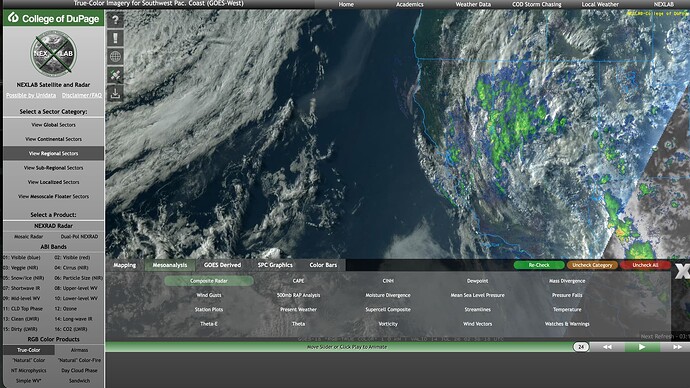Click the red Uncheck All button
This screenshot has width=690, height=388.
pyautogui.click(x=645, y=265)
